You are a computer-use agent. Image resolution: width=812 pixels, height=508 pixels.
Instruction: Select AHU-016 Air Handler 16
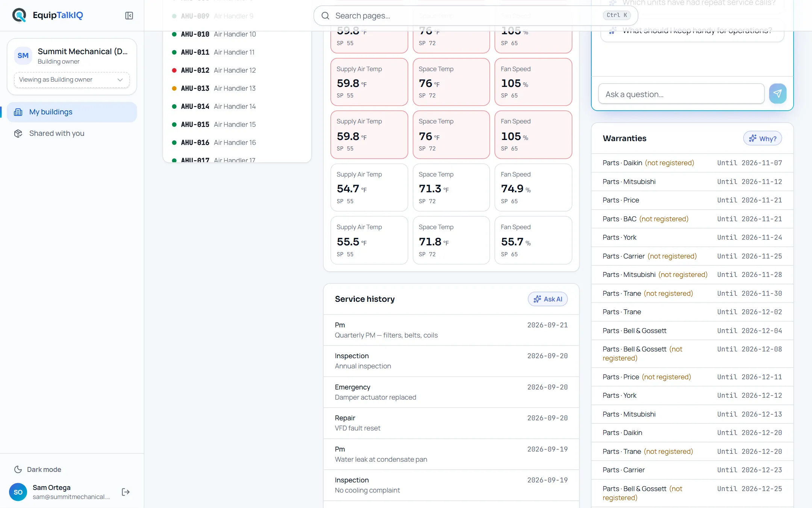click(237, 143)
